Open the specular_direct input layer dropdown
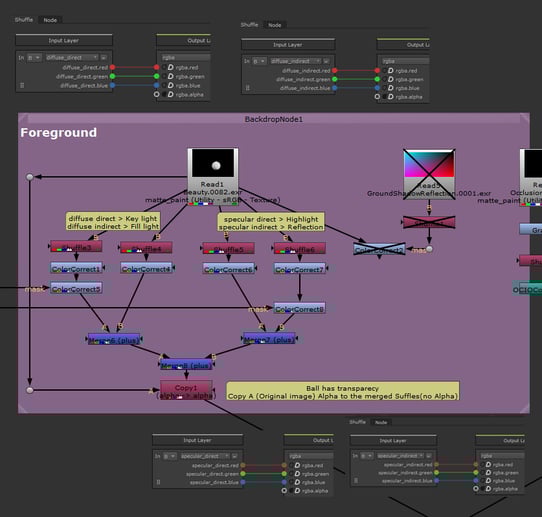Screen dimensions: 542x517 205,456
